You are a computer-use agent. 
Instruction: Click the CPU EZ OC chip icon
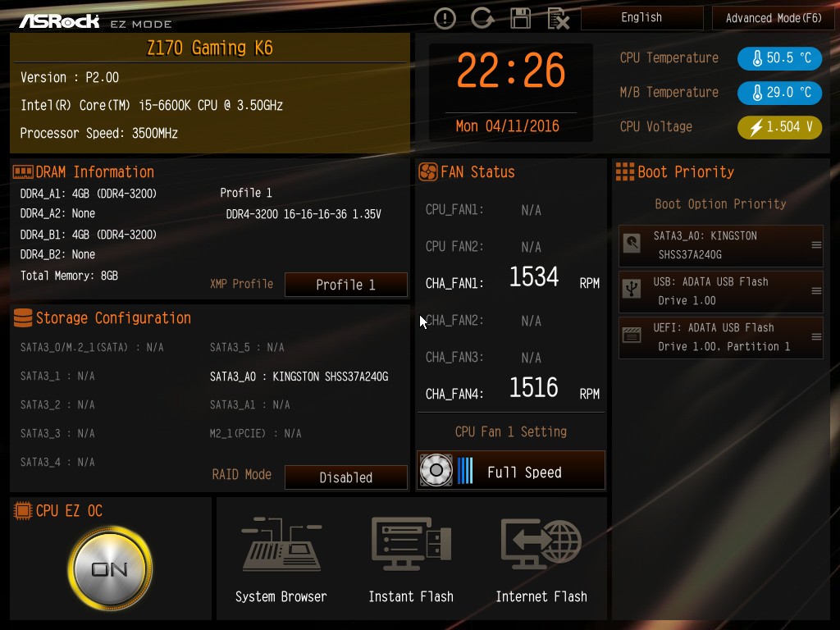[x=23, y=510]
